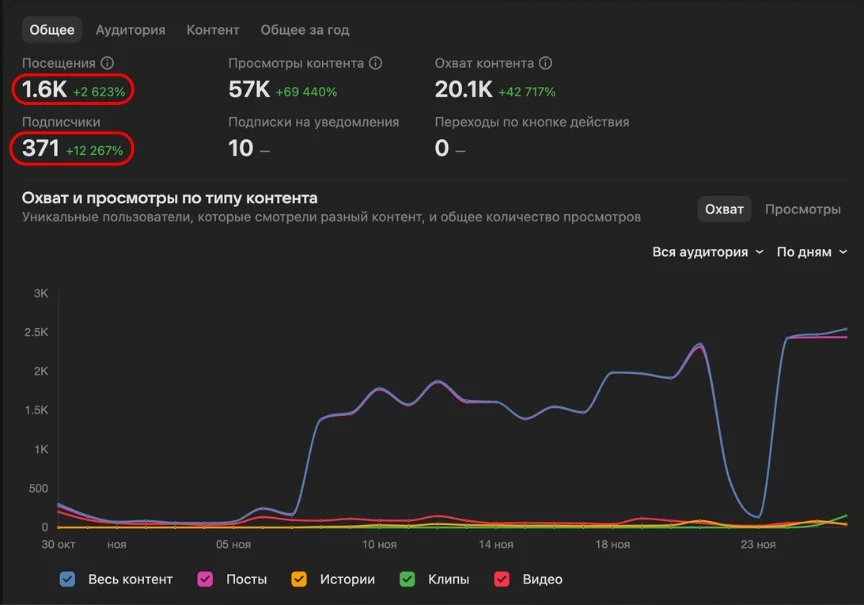Switch to the Общее tab

52,30
